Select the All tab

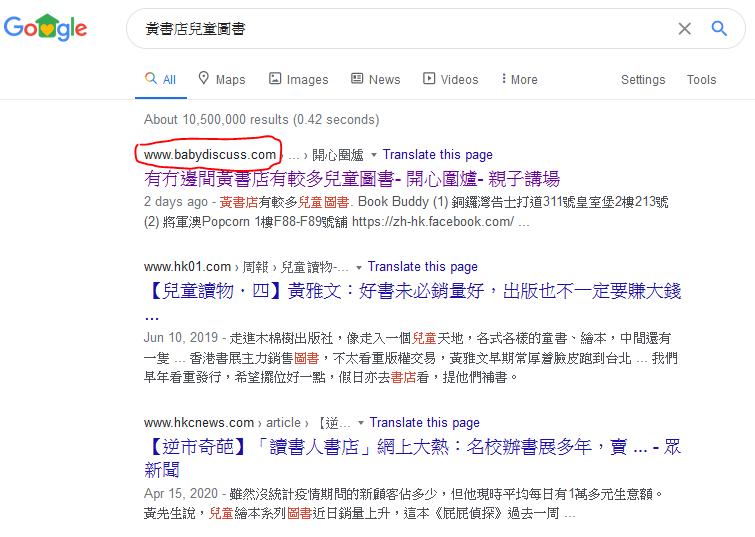(161, 79)
